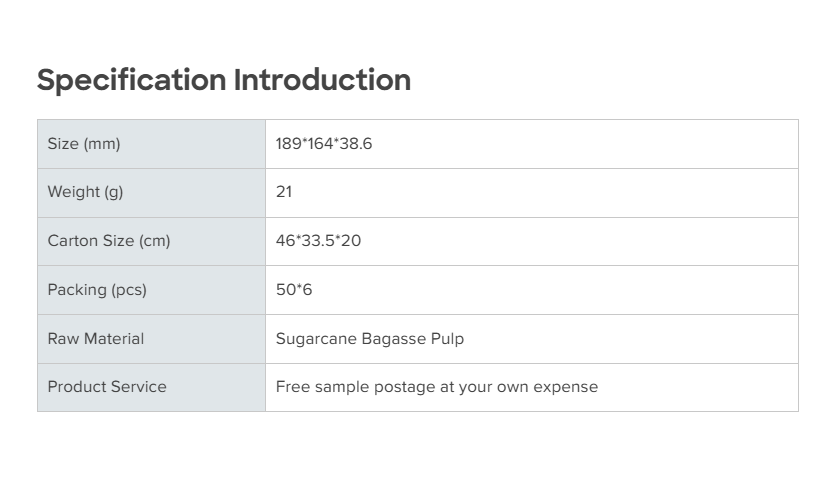Screen dimensions: 839x477
Task: Click the word Specification in title
Action: pyautogui.click(x=132, y=80)
